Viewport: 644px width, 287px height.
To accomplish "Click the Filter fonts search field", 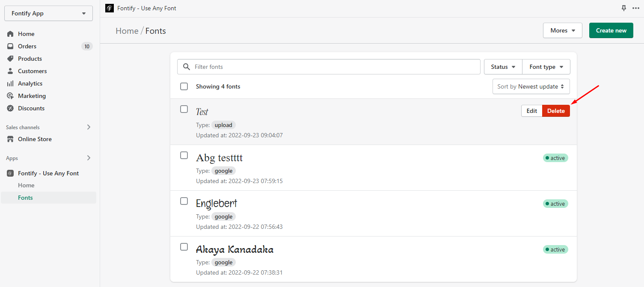I will (x=329, y=67).
